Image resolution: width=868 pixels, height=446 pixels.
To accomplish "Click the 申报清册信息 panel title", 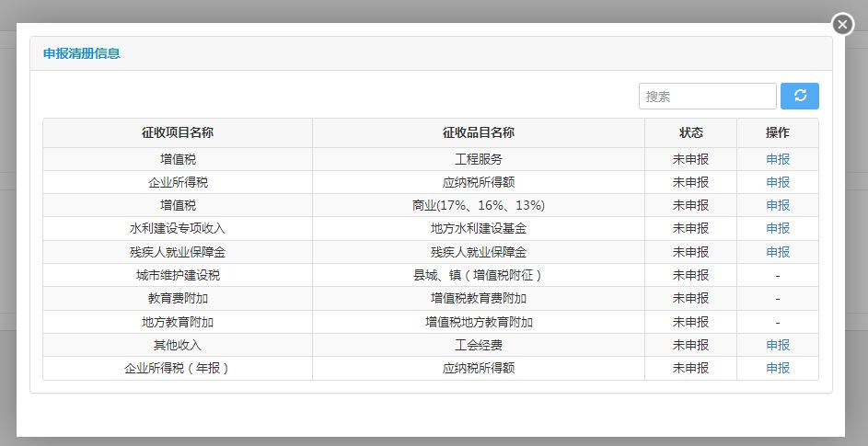I will (x=81, y=53).
